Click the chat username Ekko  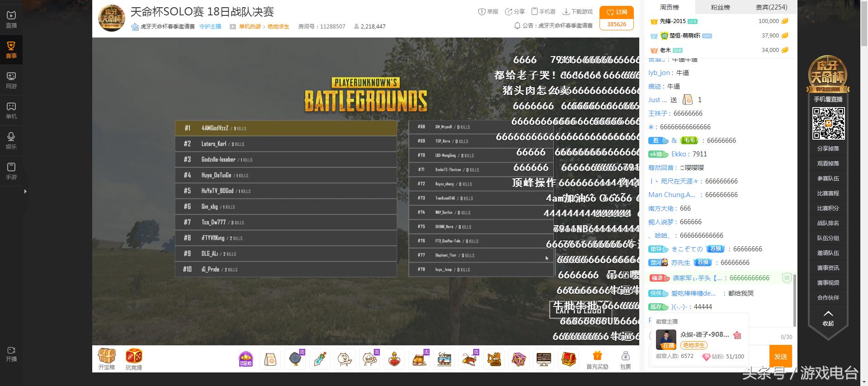coord(679,154)
